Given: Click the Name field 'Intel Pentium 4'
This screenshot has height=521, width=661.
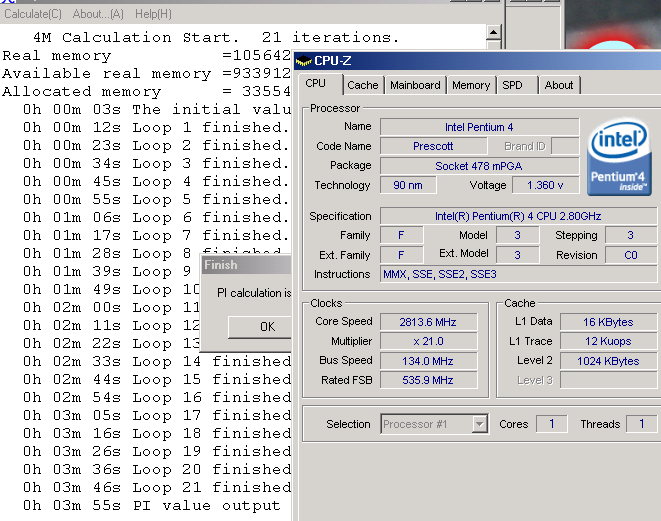Looking at the screenshot, I should [479, 127].
